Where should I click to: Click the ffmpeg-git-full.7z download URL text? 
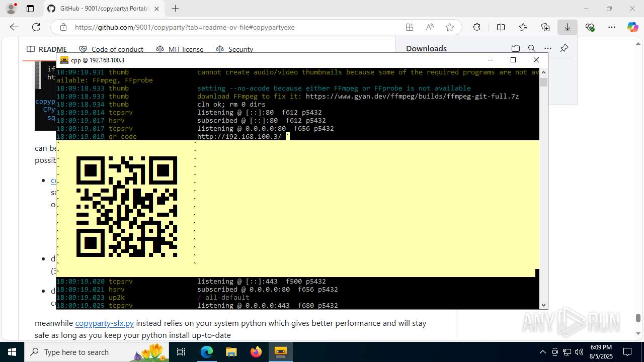tap(412, 96)
